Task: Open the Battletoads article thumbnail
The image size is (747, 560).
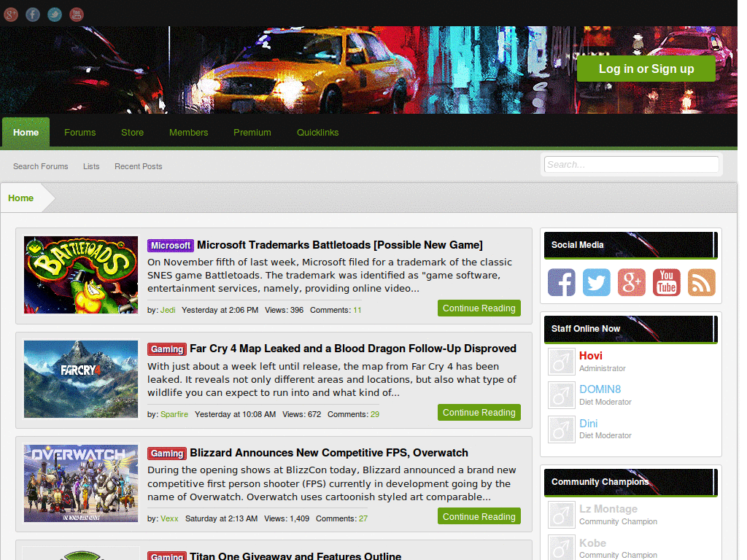Action: pos(81,275)
